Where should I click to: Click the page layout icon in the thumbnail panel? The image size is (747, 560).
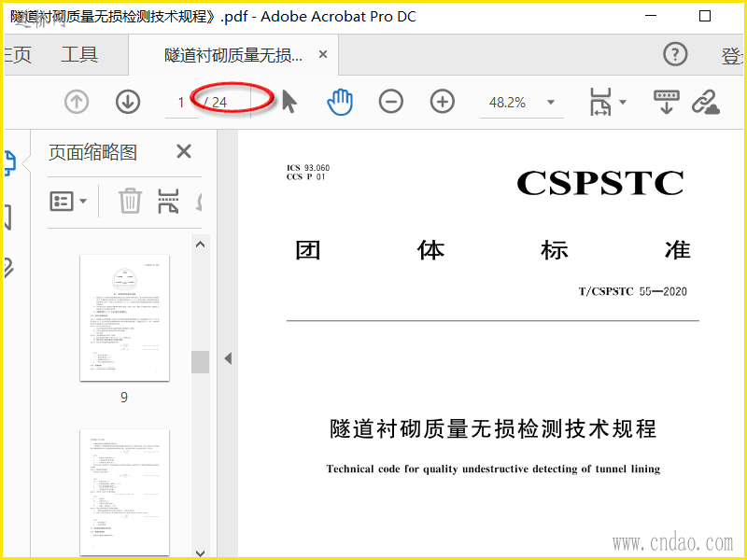(169, 201)
